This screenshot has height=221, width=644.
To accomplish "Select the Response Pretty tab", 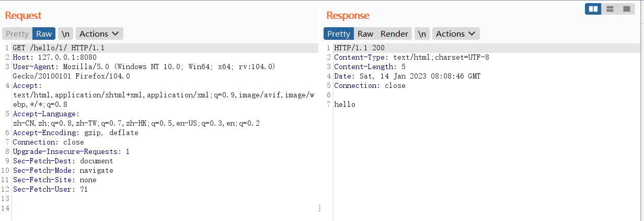I will (x=339, y=34).
